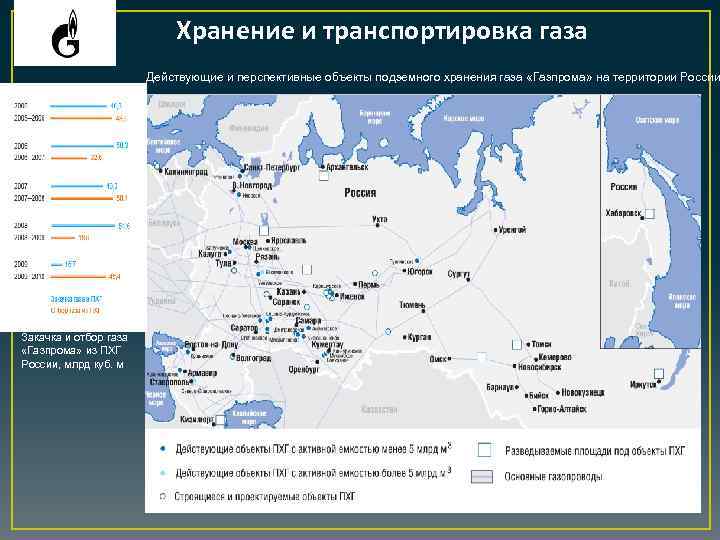
Task: Click the Казахстан country label
Action: pos(379,409)
